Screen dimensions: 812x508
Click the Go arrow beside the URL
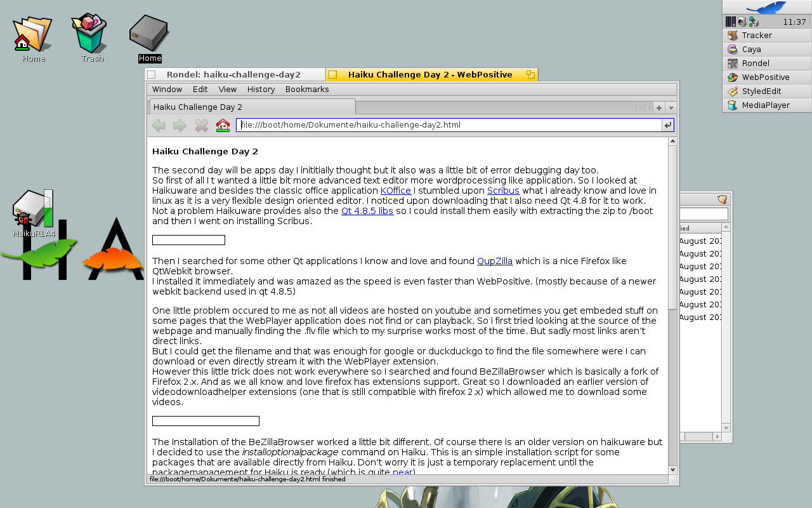(667, 126)
